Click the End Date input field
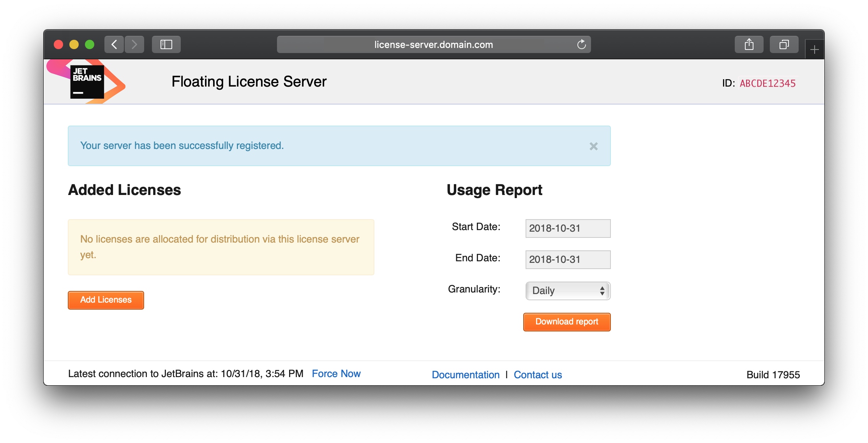The height and width of the screenshot is (443, 868). click(x=566, y=259)
